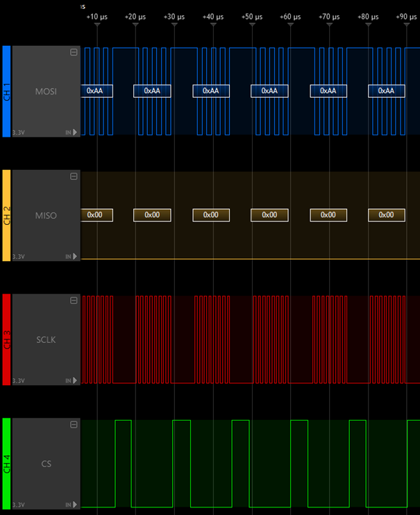This screenshot has height=515, width=420.
Task: Select the green CH 4 color strip
Action: [6, 464]
